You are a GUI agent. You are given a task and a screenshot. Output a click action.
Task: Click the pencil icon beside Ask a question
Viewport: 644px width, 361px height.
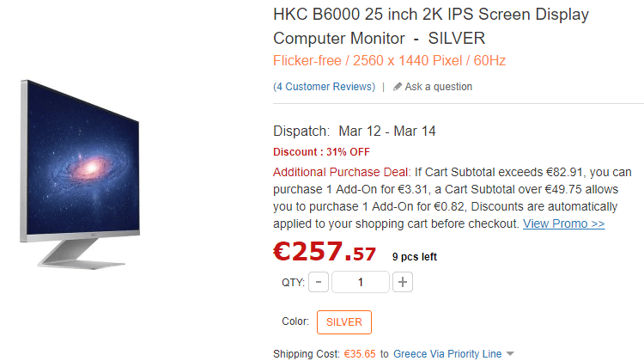pyautogui.click(x=398, y=87)
